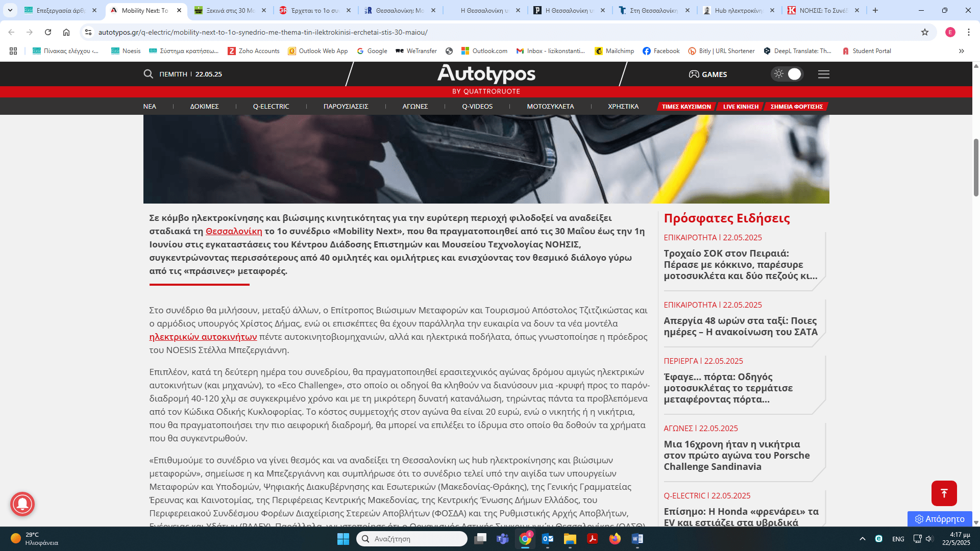
Task: Click the Windows taskbar search field
Action: 411,539
